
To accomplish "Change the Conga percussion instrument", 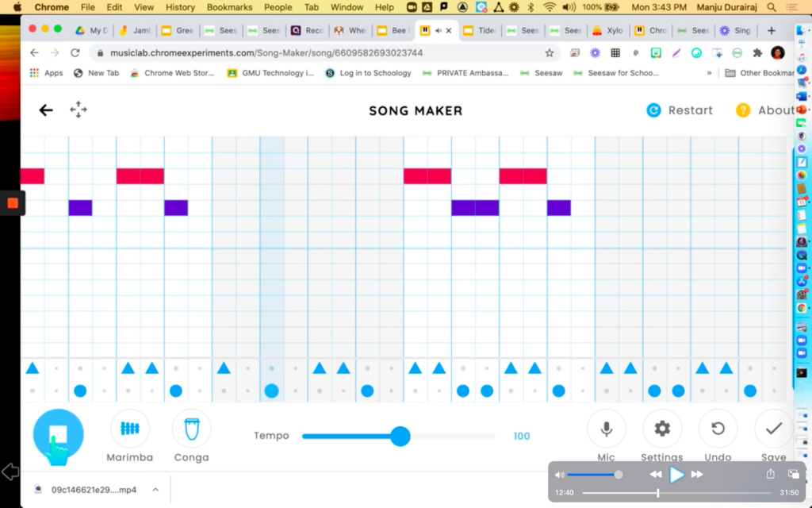I will (191, 429).
